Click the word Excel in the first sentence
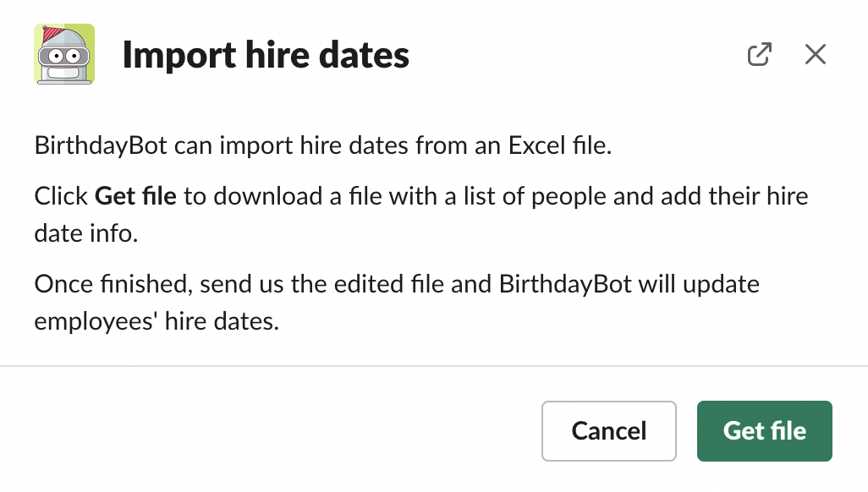The image size is (868, 492). [x=541, y=145]
